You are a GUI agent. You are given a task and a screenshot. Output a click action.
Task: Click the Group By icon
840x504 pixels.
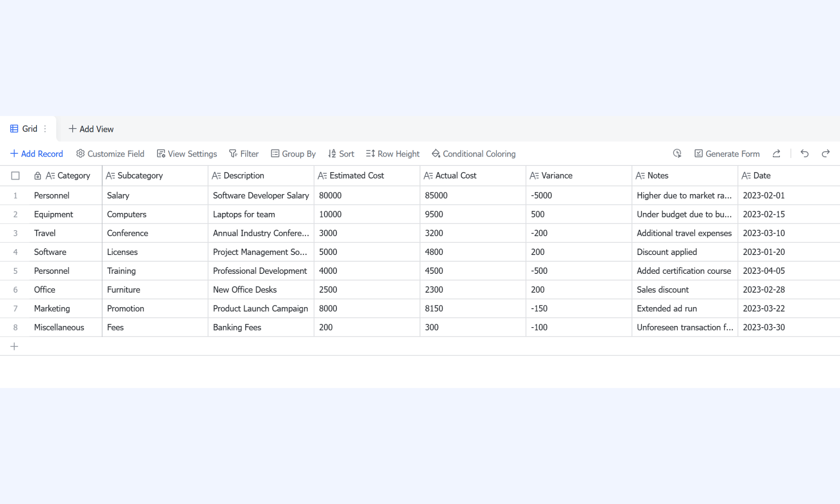(x=275, y=154)
